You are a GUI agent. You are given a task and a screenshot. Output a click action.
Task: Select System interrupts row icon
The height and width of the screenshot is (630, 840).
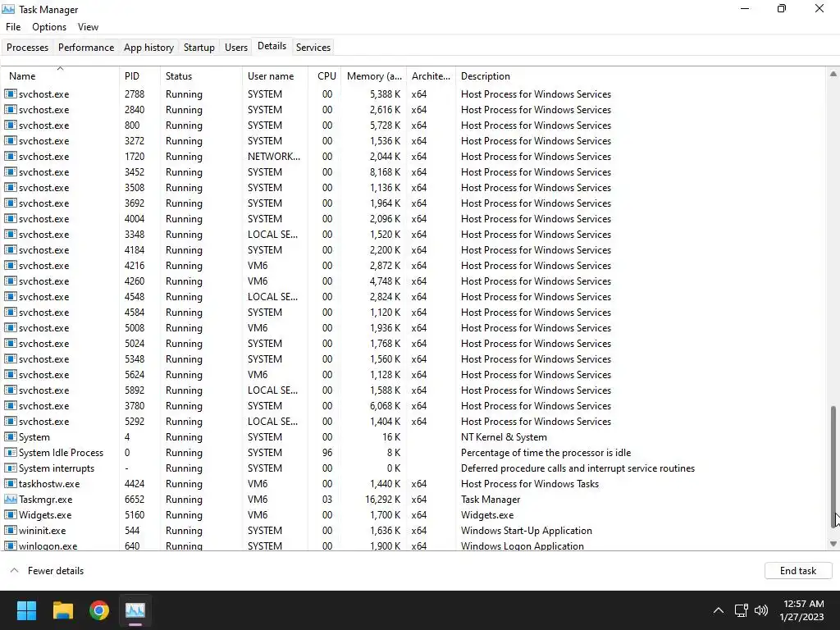(x=10, y=468)
